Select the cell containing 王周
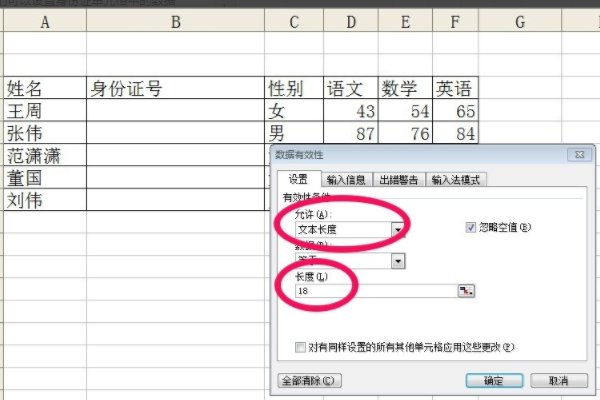Image resolution: width=600 pixels, height=400 pixels. click(x=45, y=111)
